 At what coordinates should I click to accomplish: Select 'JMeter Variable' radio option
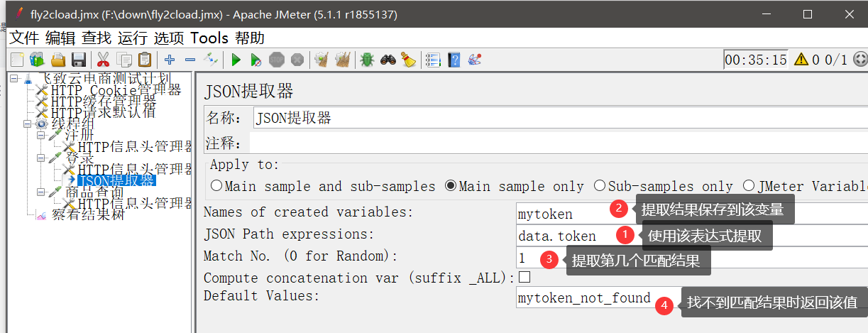click(x=749, y=186)
